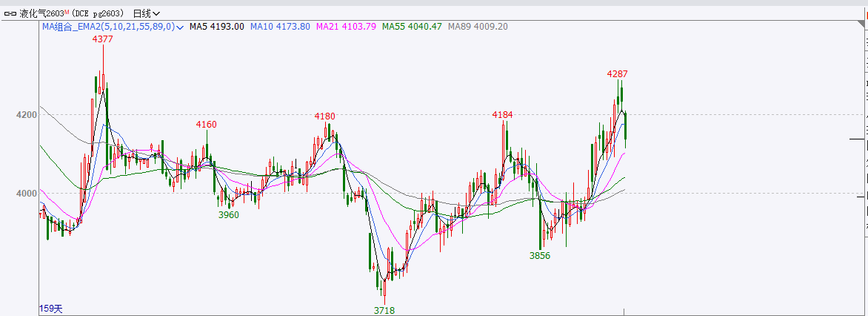Click the 4287 recent high label

tap(617, 73)
